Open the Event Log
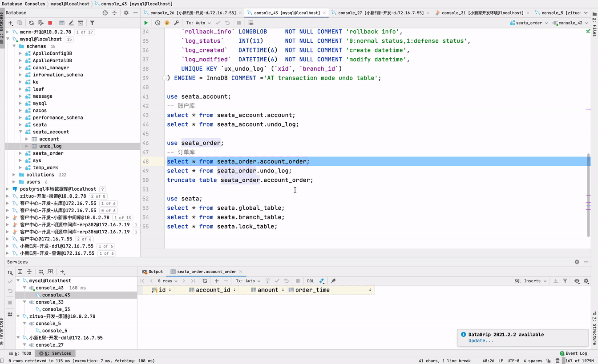 pos(573,353)
